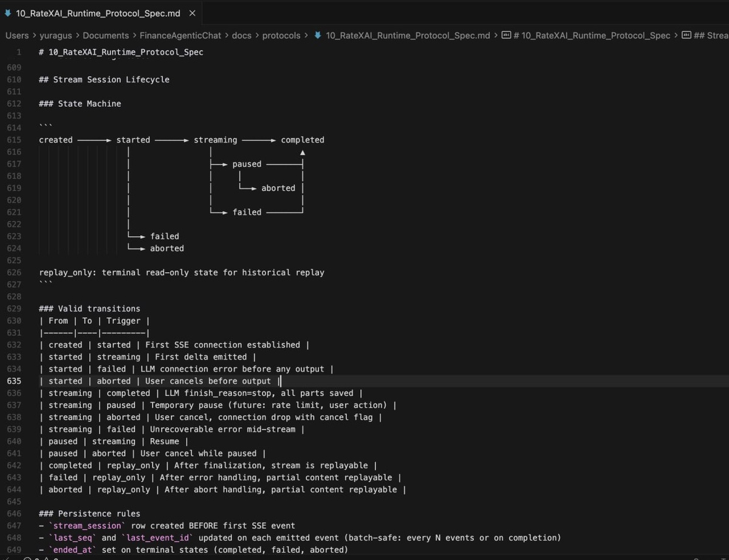The height and width of the screenshot is (560, 729).
Task: Click 'After finalization, stream is replayable' text
Action: click(271, 465)
